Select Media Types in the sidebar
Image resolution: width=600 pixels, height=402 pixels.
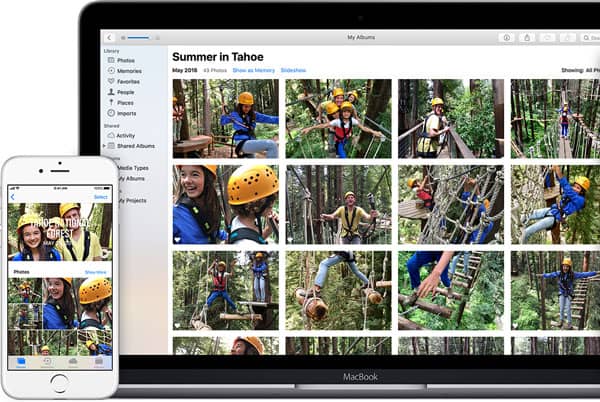tap(133, 168)
